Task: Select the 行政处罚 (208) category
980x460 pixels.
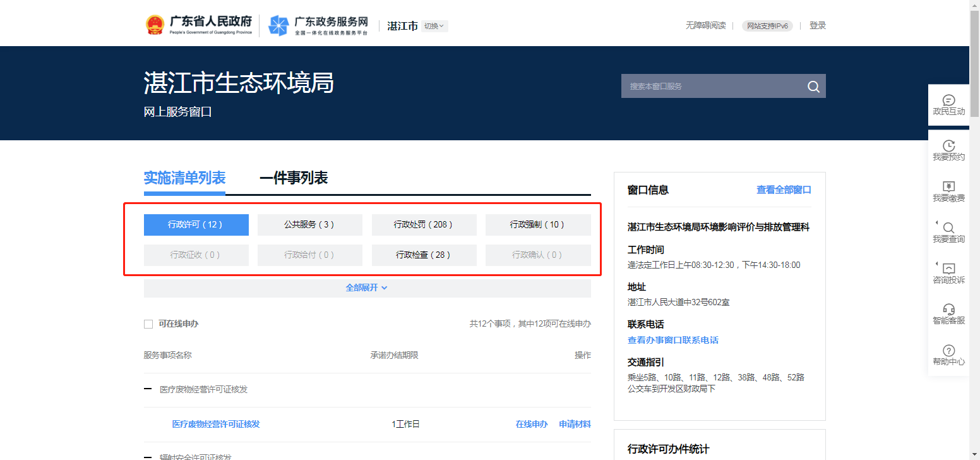Action: pos(424,224)
